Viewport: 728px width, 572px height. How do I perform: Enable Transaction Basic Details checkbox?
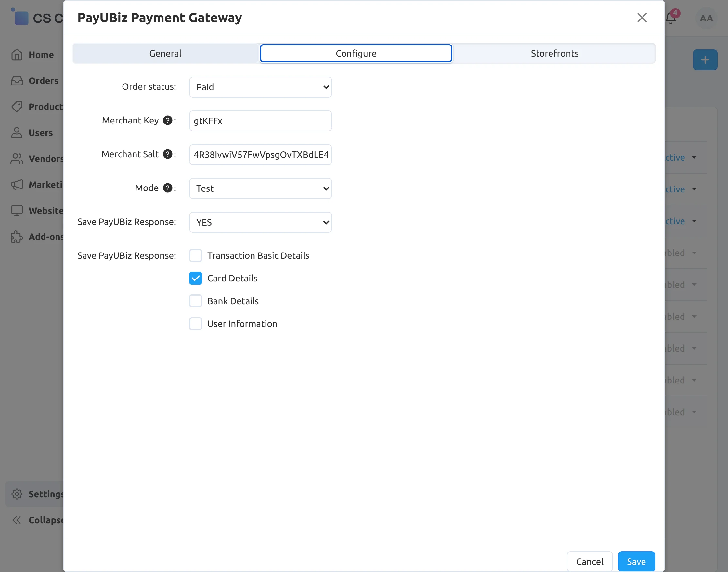(196, 255)
